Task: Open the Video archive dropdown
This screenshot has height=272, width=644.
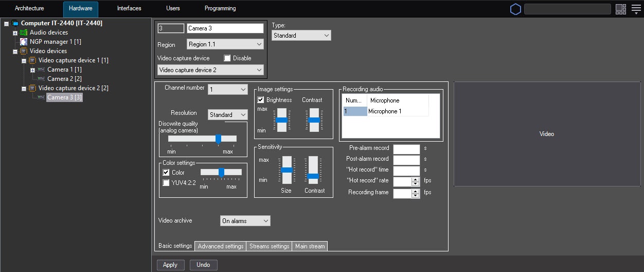Action: [x=245, y=221]
